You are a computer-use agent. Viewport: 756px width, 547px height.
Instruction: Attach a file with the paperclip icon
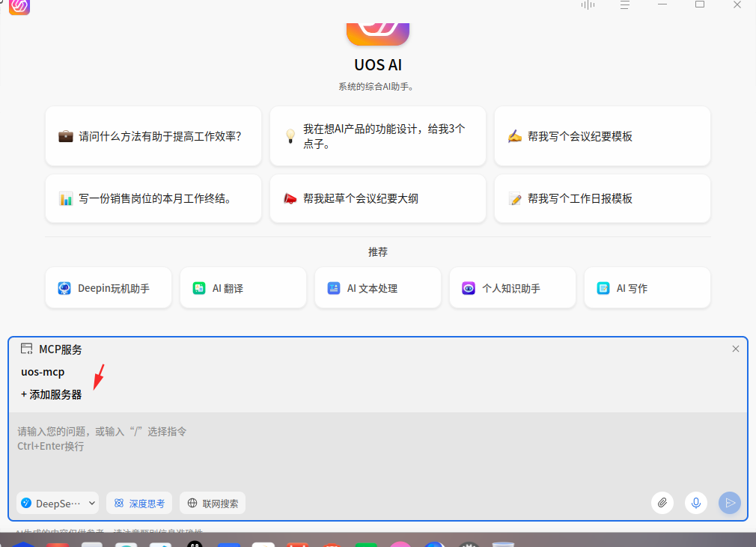(662, 503)
